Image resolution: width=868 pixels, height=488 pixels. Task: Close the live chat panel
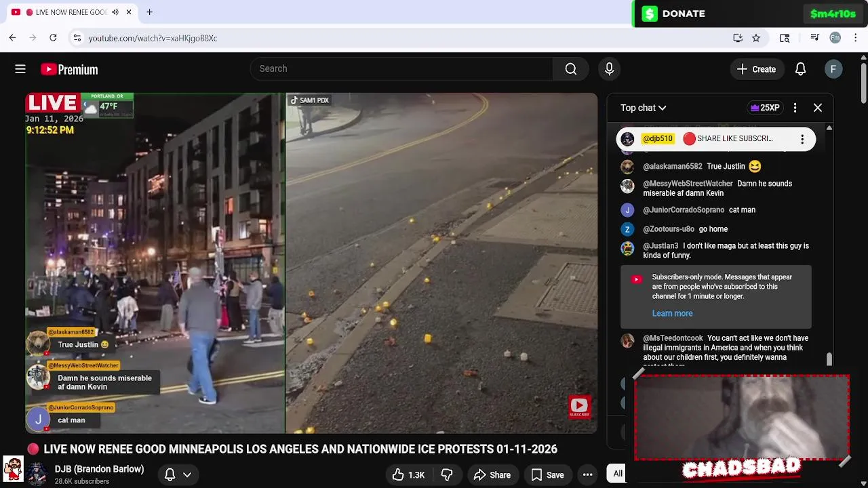[x=818, y=108]
